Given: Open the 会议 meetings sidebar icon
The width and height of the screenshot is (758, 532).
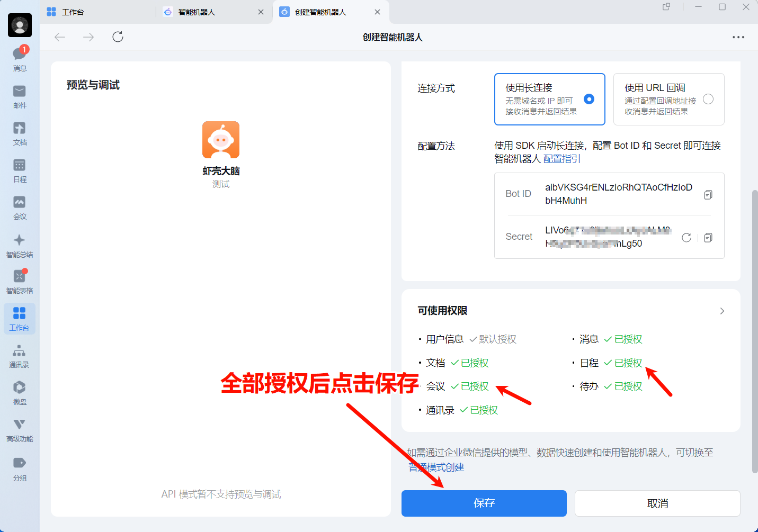Looking at the screenshot, I should pyautogui.click(x=20, y=208).
